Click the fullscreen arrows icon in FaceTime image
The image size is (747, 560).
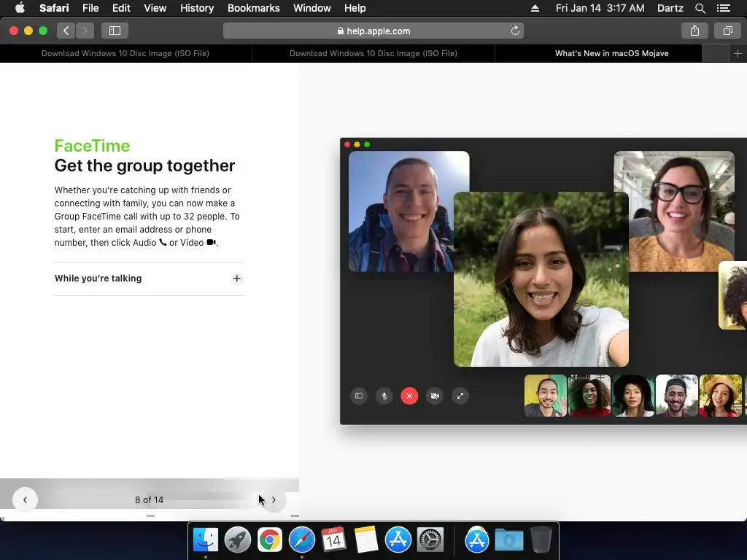pyautogui.click(x=460, y=396)
